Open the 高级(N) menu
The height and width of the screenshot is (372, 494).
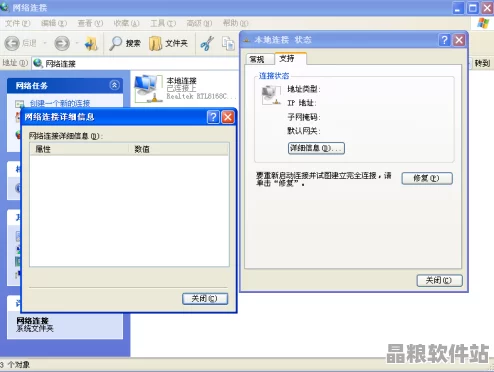point(199,23)
